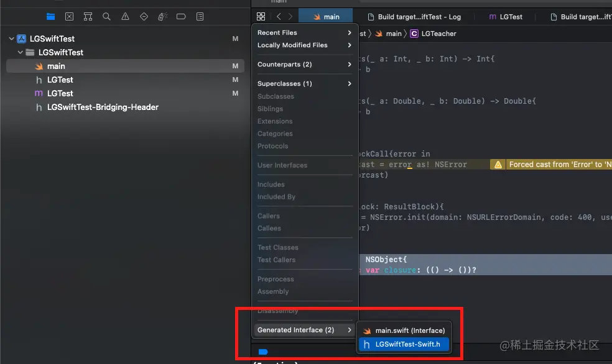Click the yellow warning triangle in editor

pyautogui.click(x=498, y=165)
